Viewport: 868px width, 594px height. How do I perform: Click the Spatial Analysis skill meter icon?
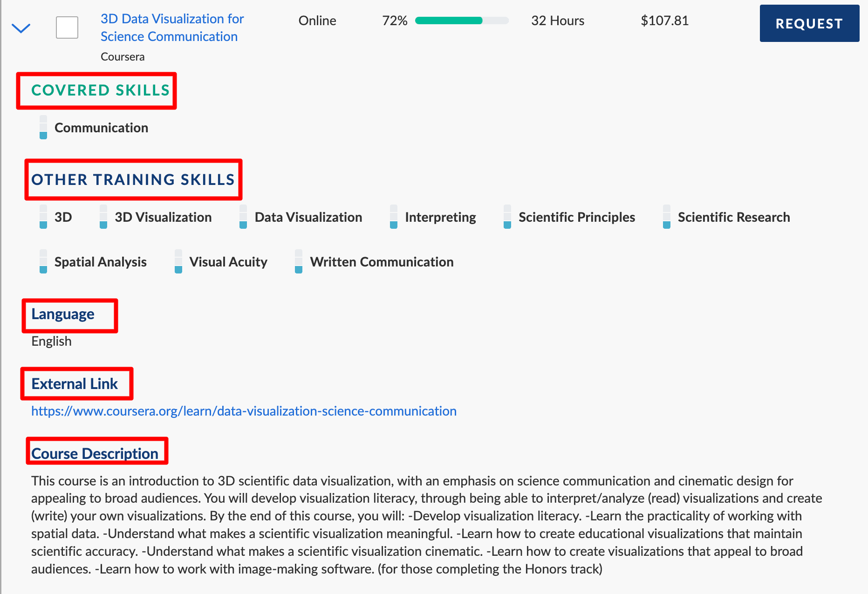click(43, 262)
